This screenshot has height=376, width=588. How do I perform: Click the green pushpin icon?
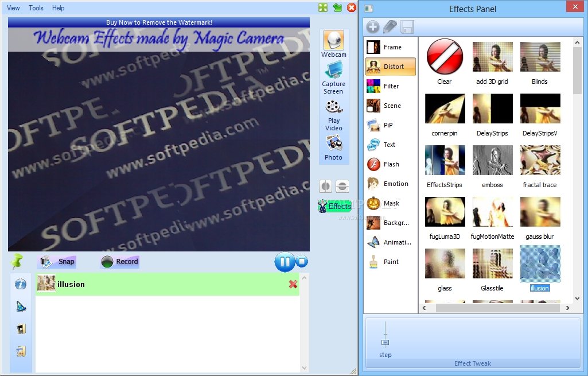pyautogui.click(x=17, y=261)
